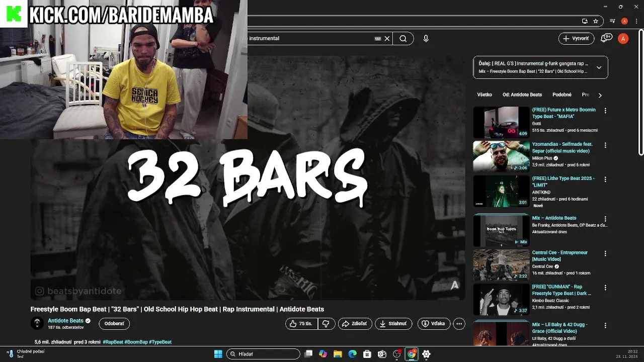
Task: Click the YouTube search magnifier button
Action: tap(403, 38)
